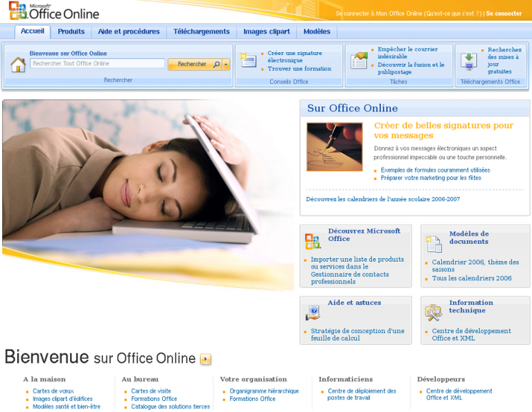The width and height of the screenshot is (532, 412).
Task: Click the Téléchargements Office download icon
Action: coord(469,61)
